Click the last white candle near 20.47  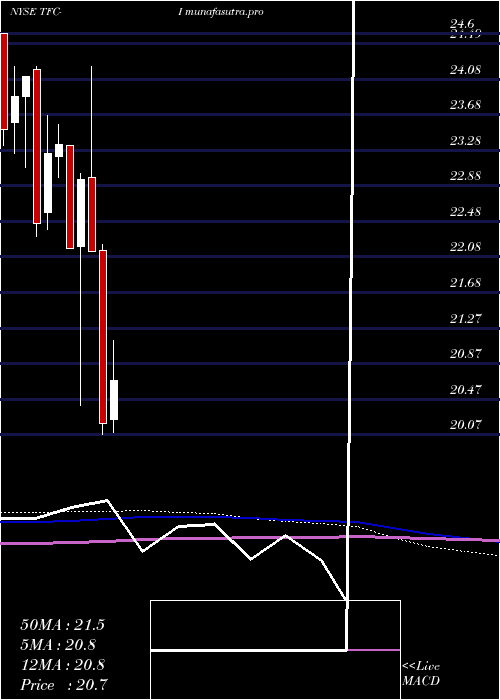pos(114,400)
